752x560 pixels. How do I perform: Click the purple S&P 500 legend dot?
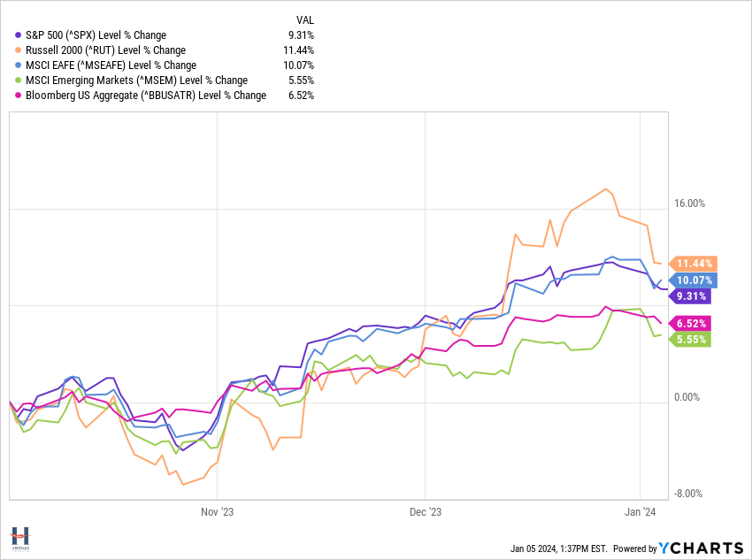(x=19, y=35)
